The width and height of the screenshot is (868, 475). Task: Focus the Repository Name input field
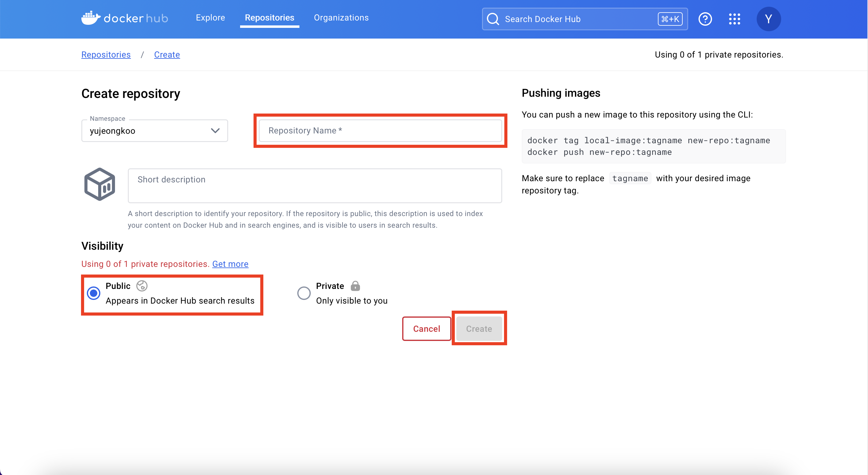pos(380,130)
